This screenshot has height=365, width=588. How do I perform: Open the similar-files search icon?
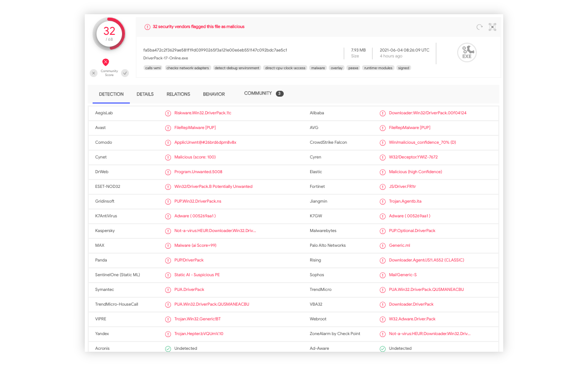492,27
